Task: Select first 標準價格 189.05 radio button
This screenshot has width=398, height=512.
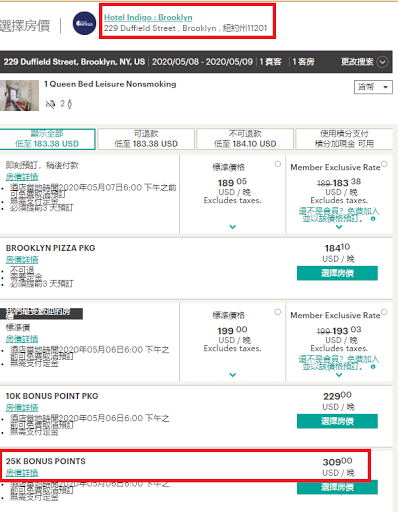Action: pos(278,164)
